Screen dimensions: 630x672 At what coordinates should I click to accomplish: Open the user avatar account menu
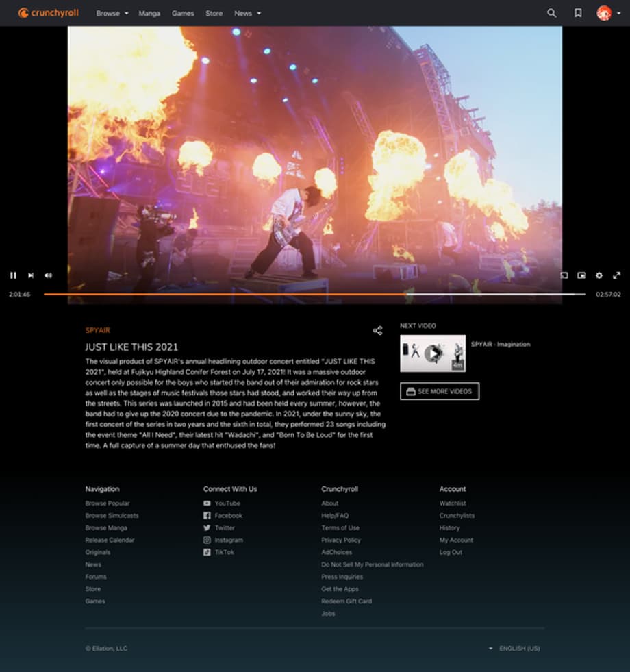pyautogui.click(x=608, y=13)
